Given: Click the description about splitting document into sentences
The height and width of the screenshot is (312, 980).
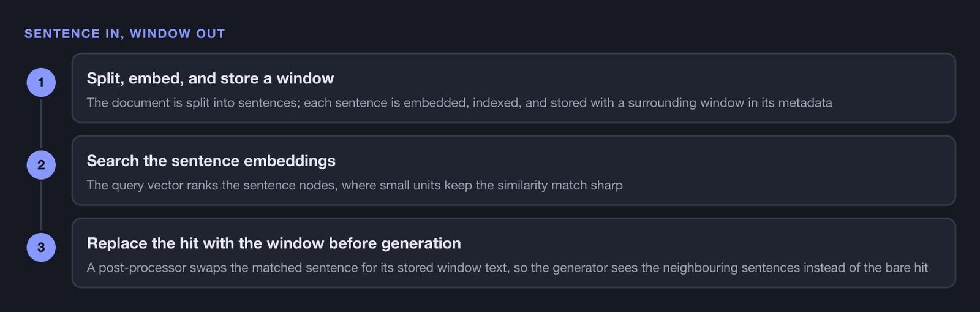Looking at the screenshot, I should [459, 102].
